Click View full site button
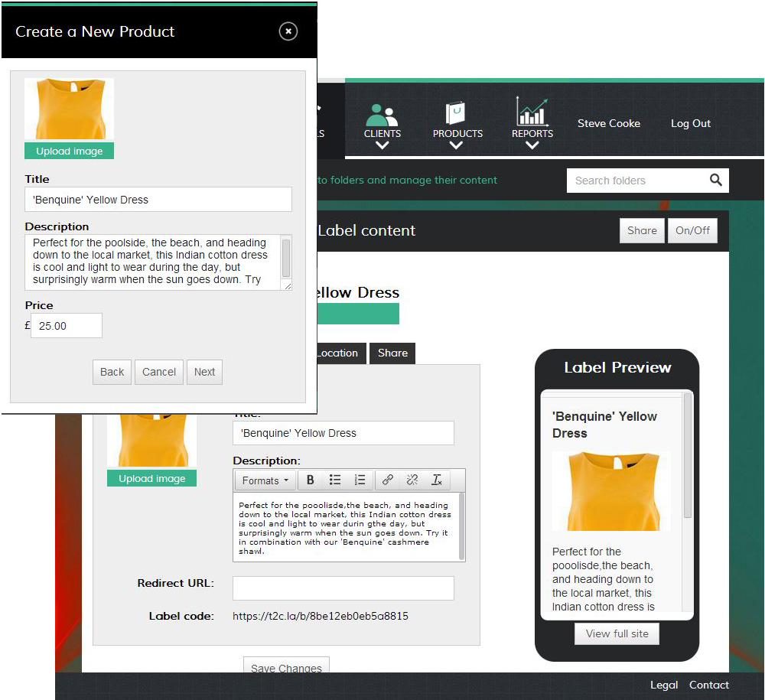 pyautogui.click(x=617, y=633)
